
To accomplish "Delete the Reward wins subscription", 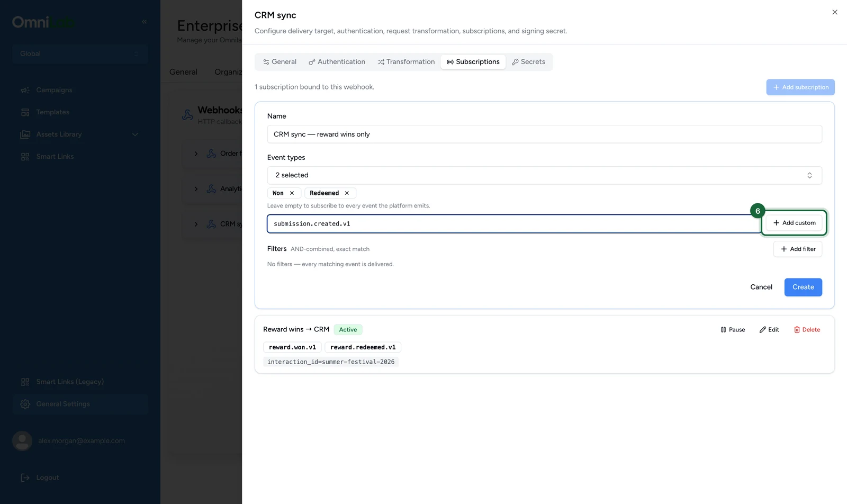I will pyautogui.click(x=807, y=330).
